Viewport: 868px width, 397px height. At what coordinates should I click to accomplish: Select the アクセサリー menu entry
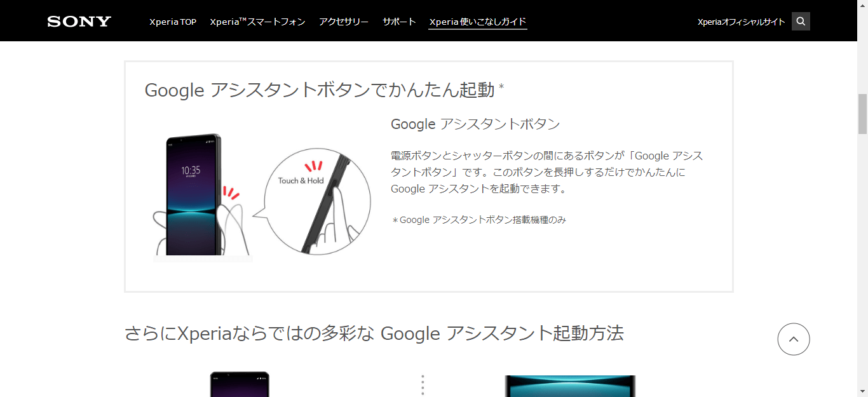[343, 21]
